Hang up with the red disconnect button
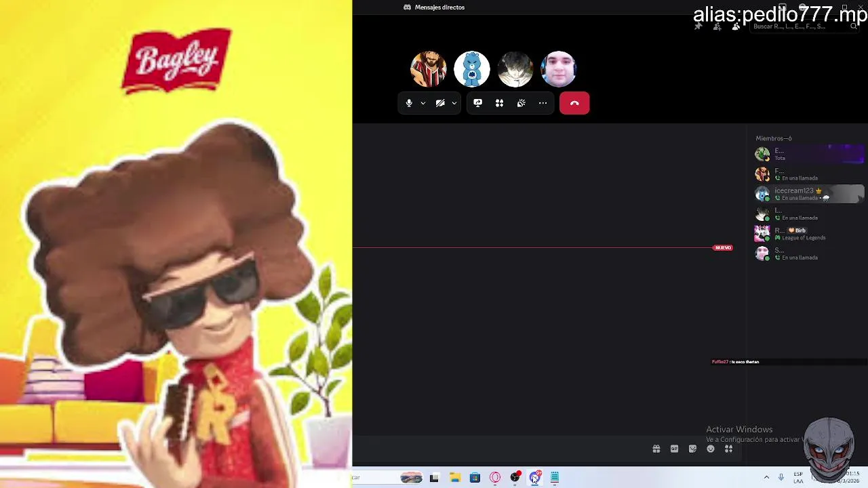868x488 pixels. coord(574,103)
